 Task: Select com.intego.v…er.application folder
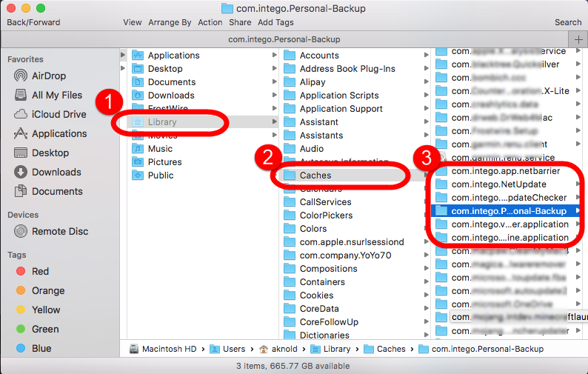tap(502, 224)
